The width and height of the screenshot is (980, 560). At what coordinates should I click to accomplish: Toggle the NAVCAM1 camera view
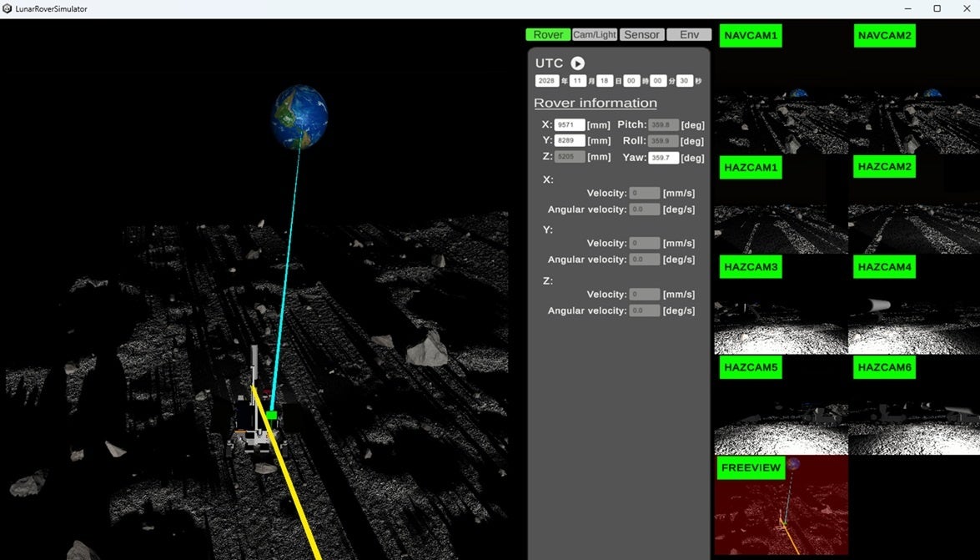[x=751, y=36]
